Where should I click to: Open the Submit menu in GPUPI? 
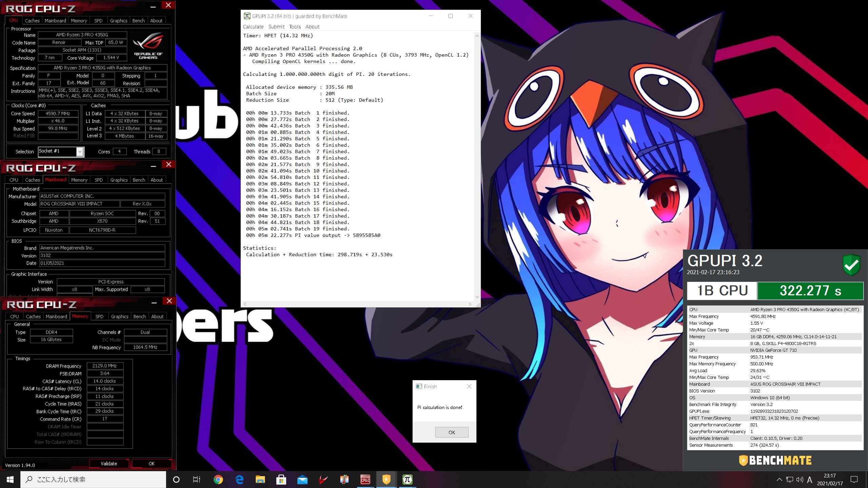coord(276,27)
